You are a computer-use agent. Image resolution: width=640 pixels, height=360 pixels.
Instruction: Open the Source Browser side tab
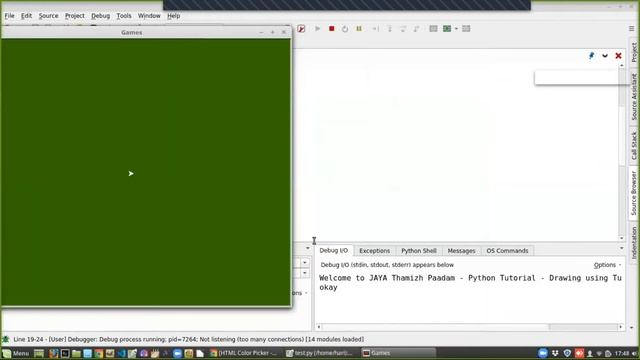[634, 193]
